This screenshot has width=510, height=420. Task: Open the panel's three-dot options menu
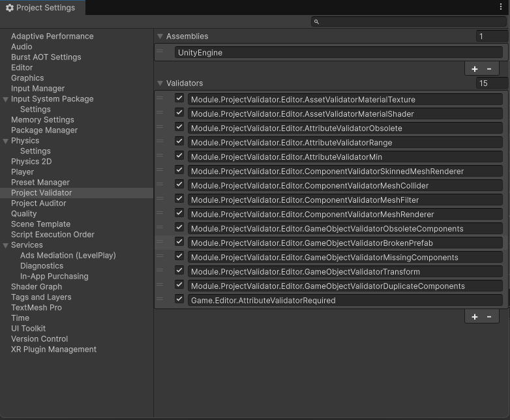pyautogui.click(x=501, y=7)
